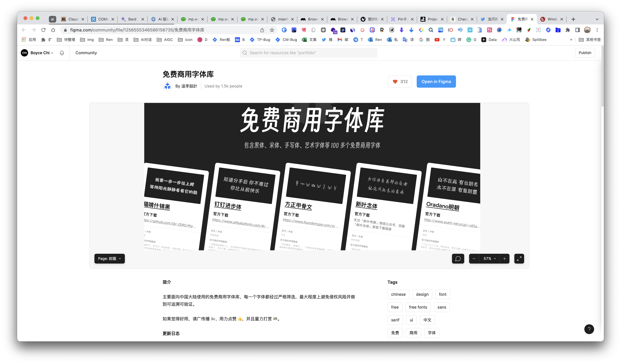Viewport: 621px width, 364px height.
Task: Open the comment bubble in preview
Action: pos(458,259)
